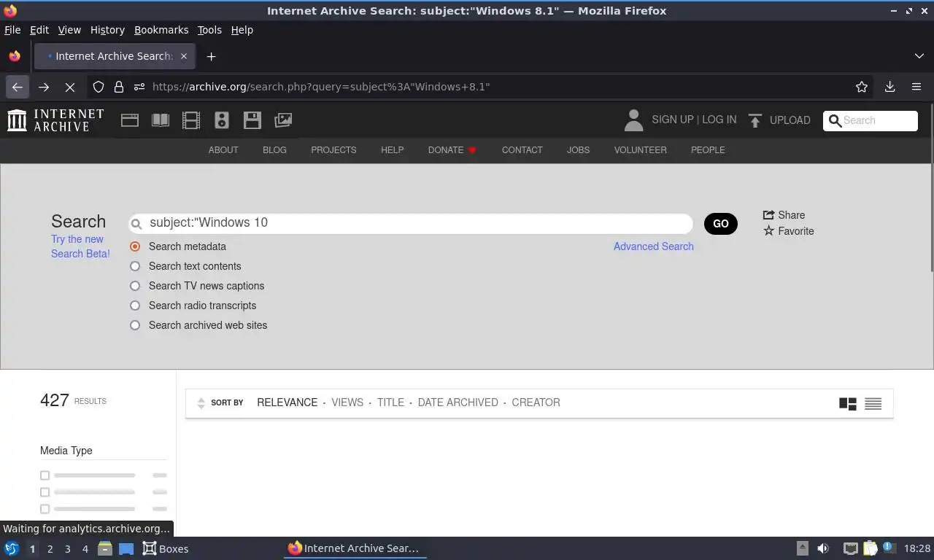The height and width of the screenshot is (560, 934).
Task: Open the History menu
Action: click(107, 30)
